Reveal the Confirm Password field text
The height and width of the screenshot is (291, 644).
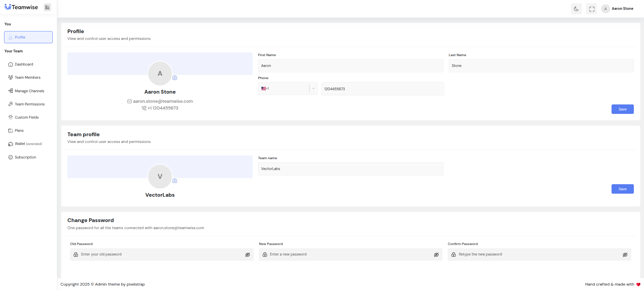point(625,255)
